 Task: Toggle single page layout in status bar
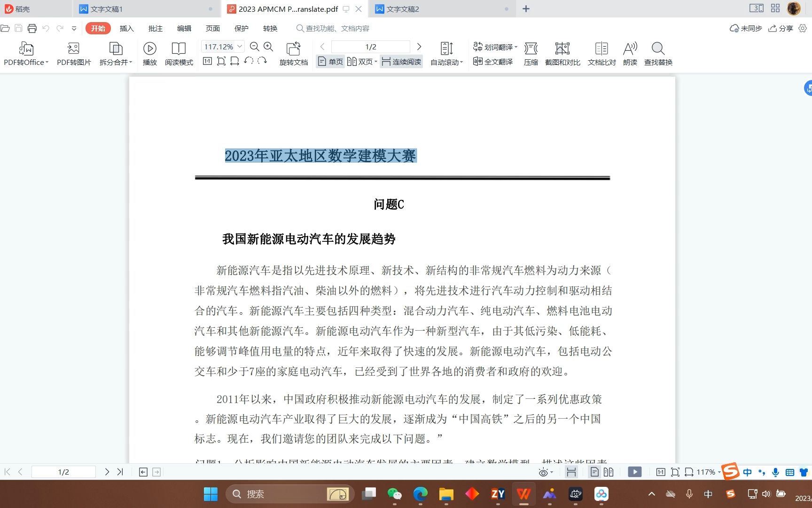pos(594,472)
